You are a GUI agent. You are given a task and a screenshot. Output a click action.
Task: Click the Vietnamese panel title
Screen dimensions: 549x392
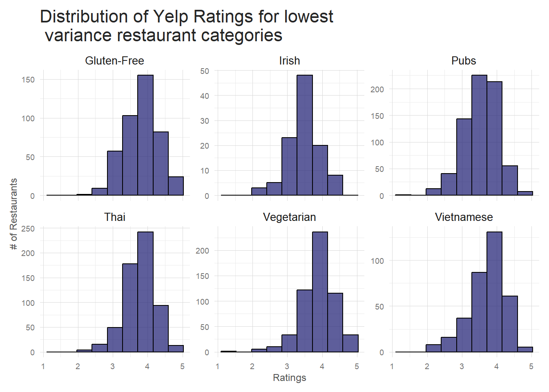[x=464, y=217]
